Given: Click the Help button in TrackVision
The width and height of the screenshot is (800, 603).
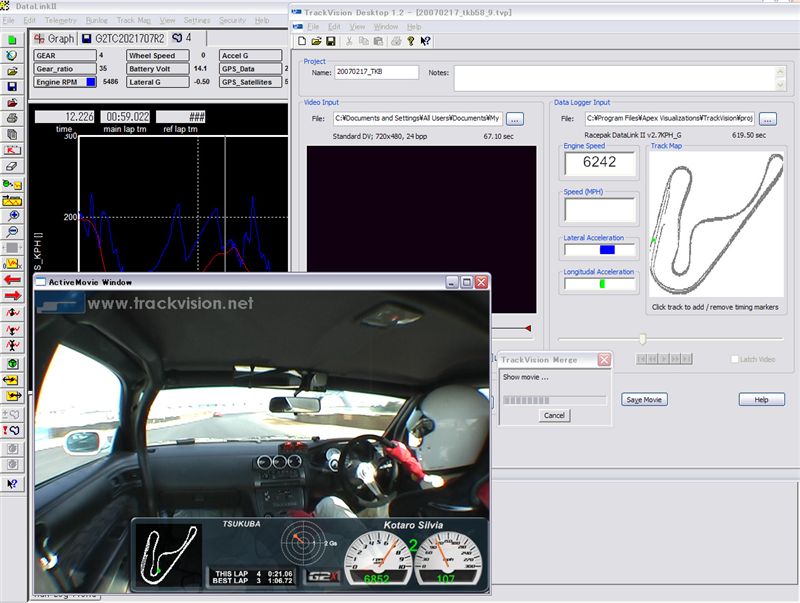Looking at the screenshot, I should point(761,399).
